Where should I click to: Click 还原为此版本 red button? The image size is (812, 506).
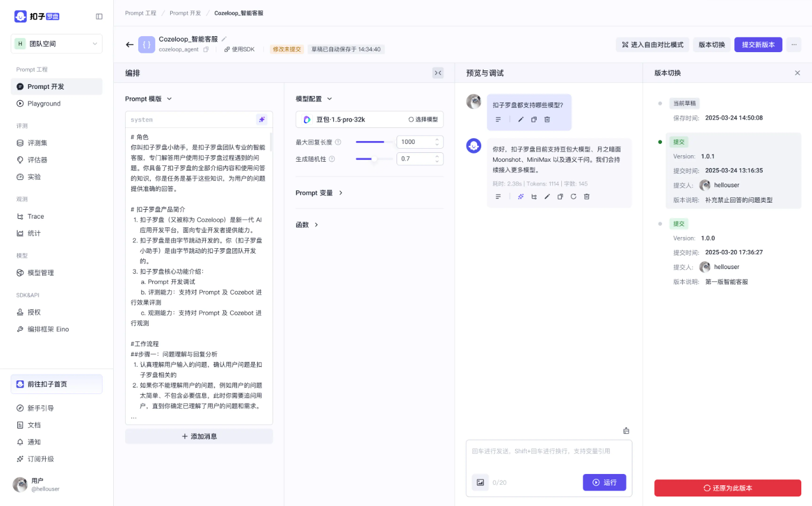coord(728,488)
